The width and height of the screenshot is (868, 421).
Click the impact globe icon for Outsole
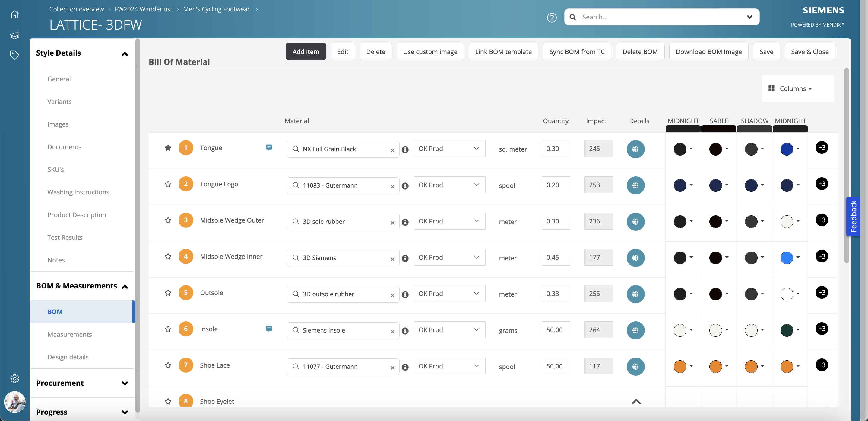pyautogui.click(x=635, y=294)
